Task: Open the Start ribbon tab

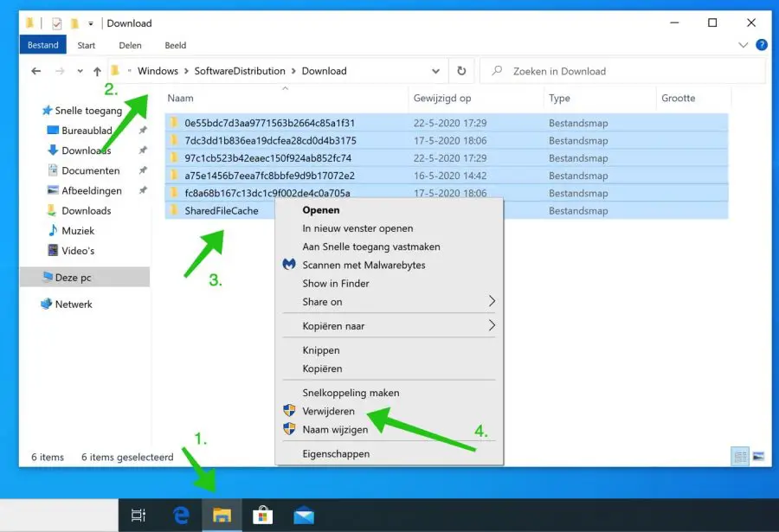Action: pyautogui.click(x=86, y=45)
